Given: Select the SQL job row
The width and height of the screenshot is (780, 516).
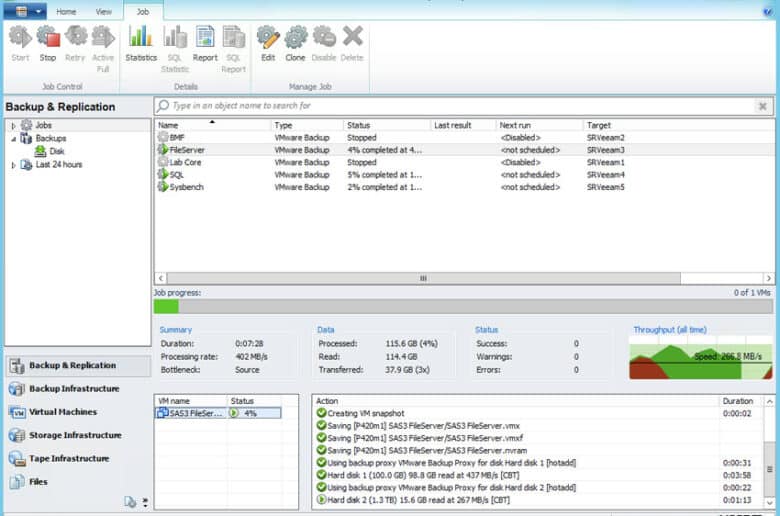Looking at the screenshot, I should pyautogui.click(x=464, y=175).
